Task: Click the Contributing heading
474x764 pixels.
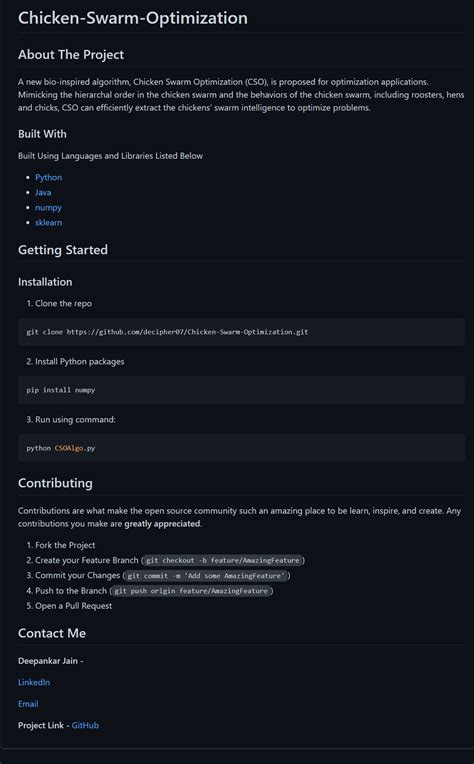Action: coord(55,483)
